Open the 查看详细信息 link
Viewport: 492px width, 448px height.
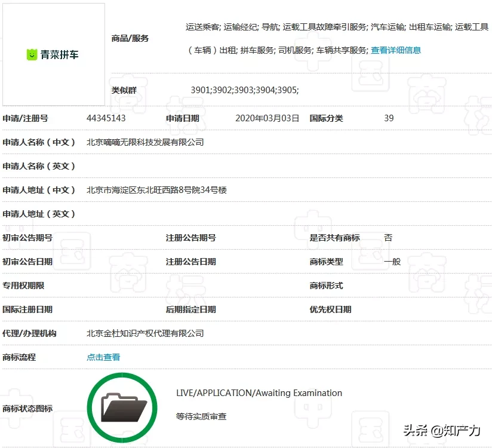pyautogui.click(x=396, y=50)
